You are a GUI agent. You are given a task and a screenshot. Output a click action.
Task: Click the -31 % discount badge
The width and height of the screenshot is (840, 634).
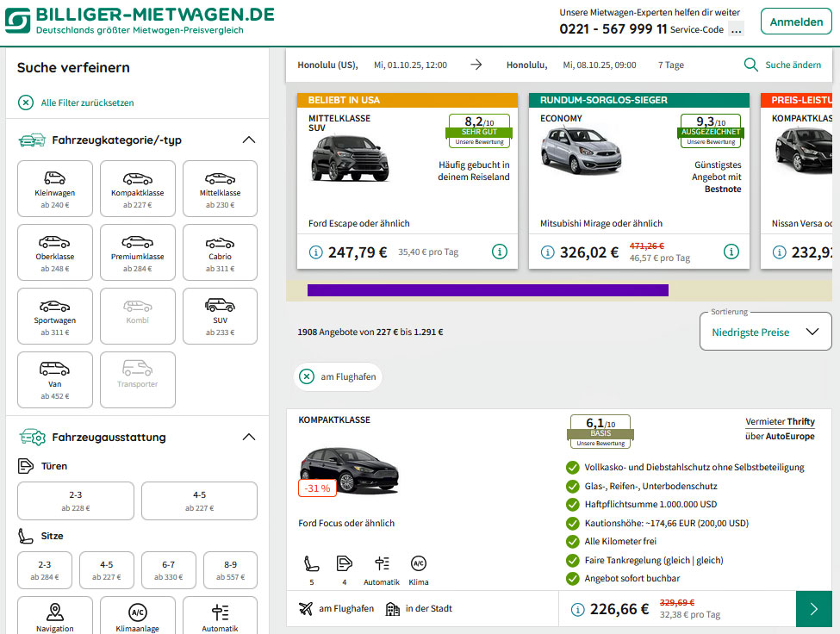point(317,488)
